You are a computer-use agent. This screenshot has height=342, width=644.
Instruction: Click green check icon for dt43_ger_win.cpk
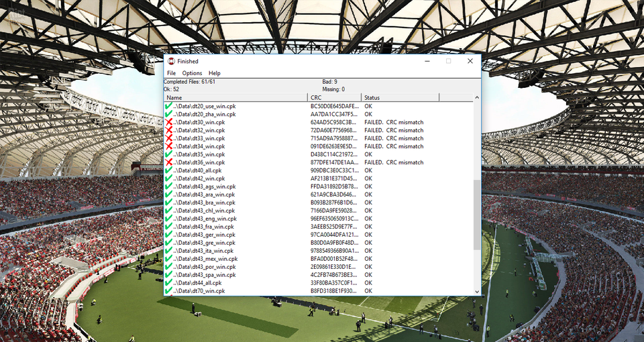pos(168,235)
